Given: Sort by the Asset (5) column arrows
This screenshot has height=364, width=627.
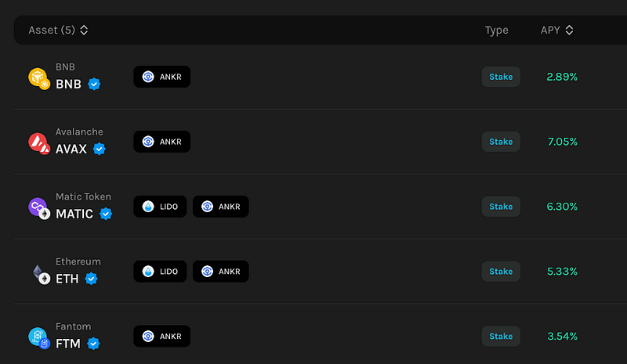Looking at the screenshot, I should (x=84, y=30).
